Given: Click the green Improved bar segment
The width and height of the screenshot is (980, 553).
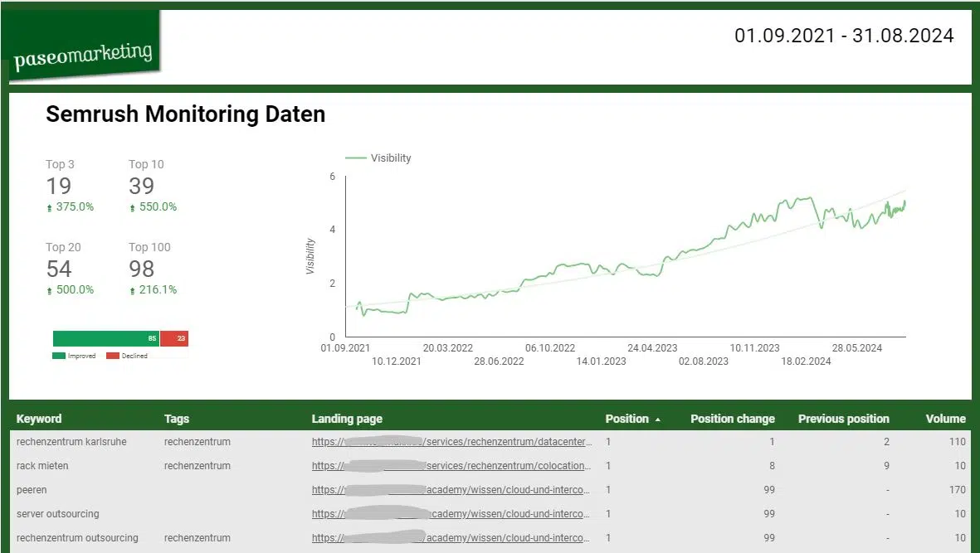Looking at the screenshot, I should pyautogui.click(x=106, y=338).
